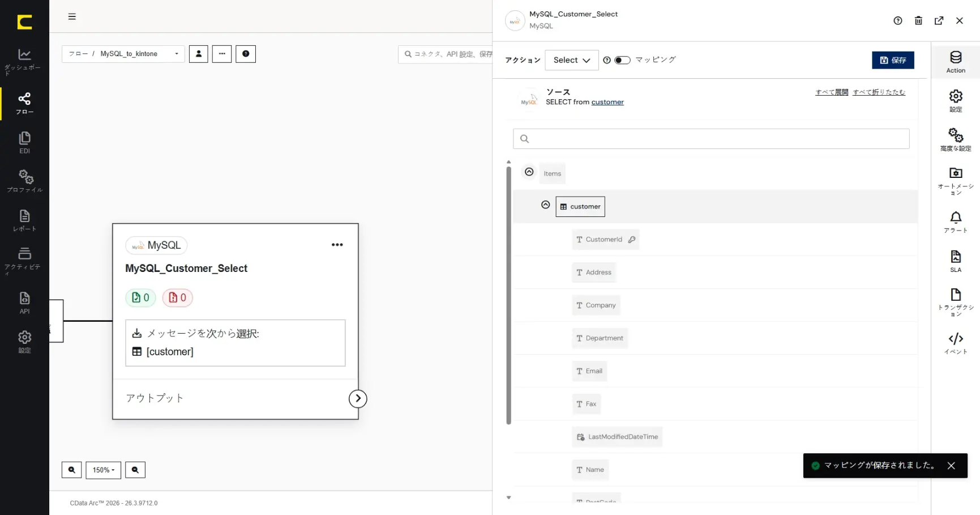Click the Save button
The image size is (980, 515).
[x=893, y=60]
